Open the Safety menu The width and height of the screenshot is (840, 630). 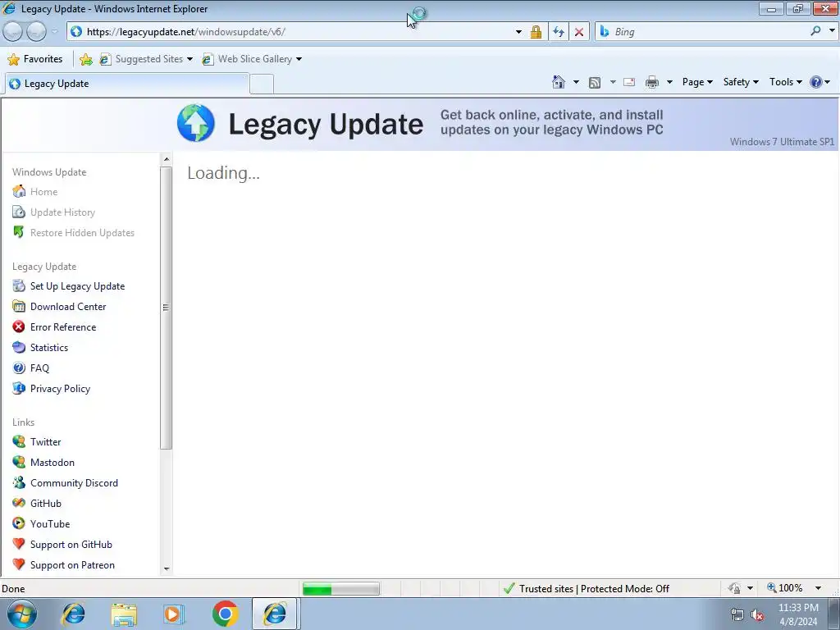pos(741,82)
